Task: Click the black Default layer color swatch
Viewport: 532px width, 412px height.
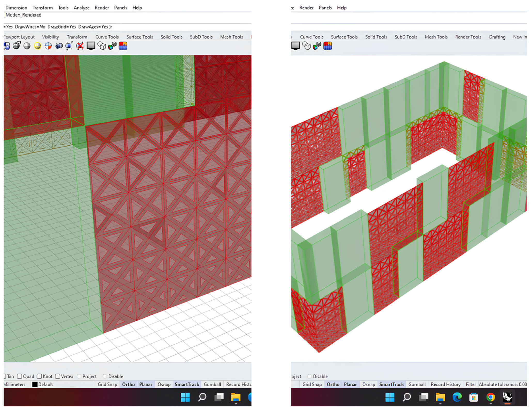Action: pyautogui.click(x=35, y=384)
